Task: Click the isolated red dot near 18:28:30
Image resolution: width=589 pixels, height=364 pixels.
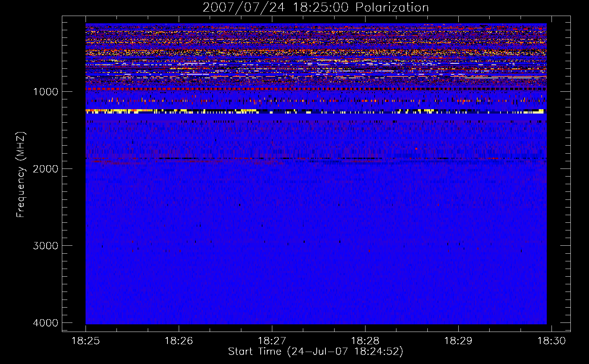Action: coord(416,149)
